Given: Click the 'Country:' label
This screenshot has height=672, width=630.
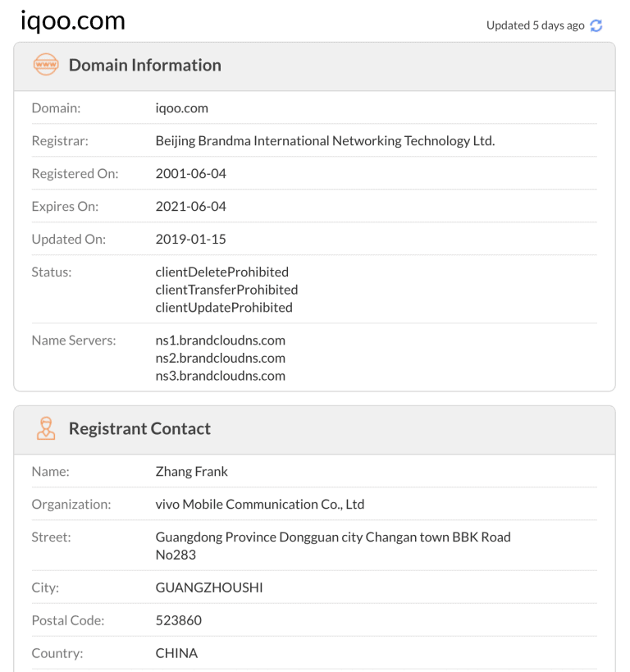Looking at the screenshot, I should (57, 653).
